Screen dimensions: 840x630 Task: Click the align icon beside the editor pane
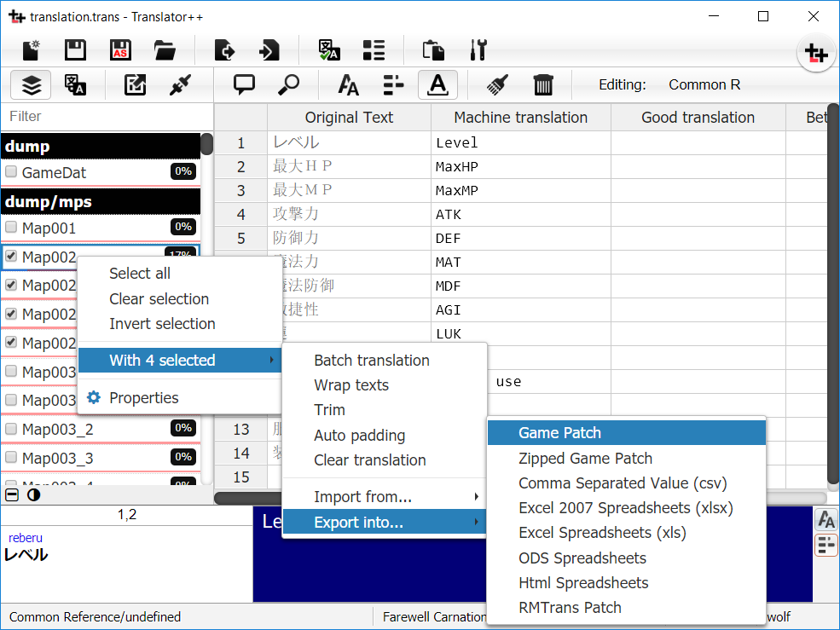[826, 546]
